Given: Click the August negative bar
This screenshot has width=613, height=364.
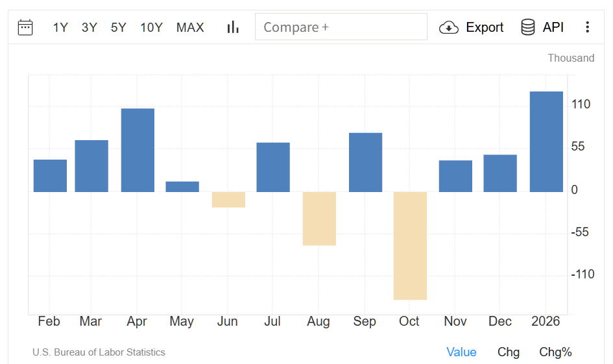Looking at the screenshot, I should 319,219.
